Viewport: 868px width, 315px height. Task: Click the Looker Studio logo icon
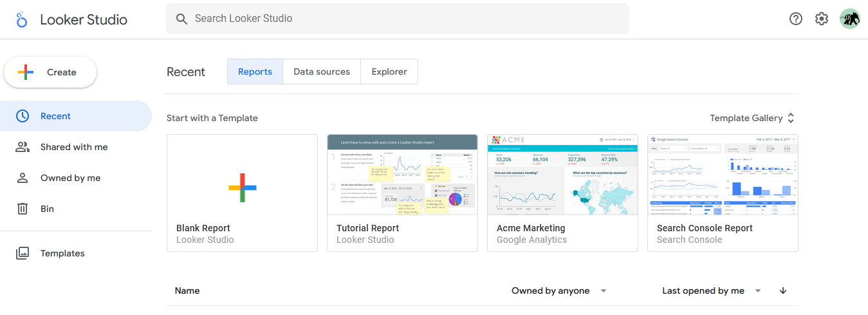tap(22, 19)
